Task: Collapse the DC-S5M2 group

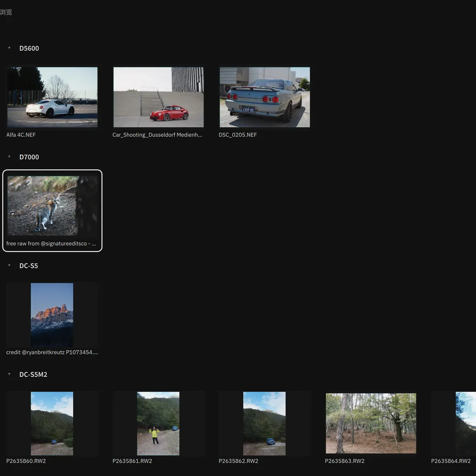Action: (x=10, y=374)
